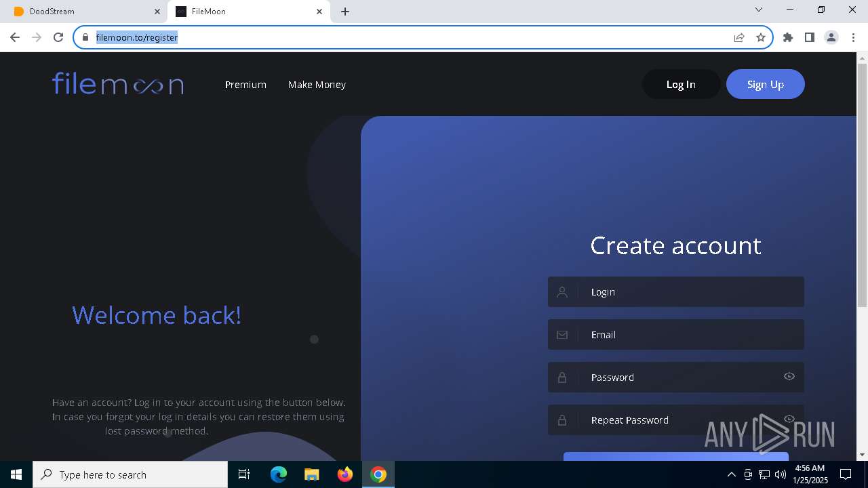
Task: Click the filemoon logo
Action: (118, 84)
